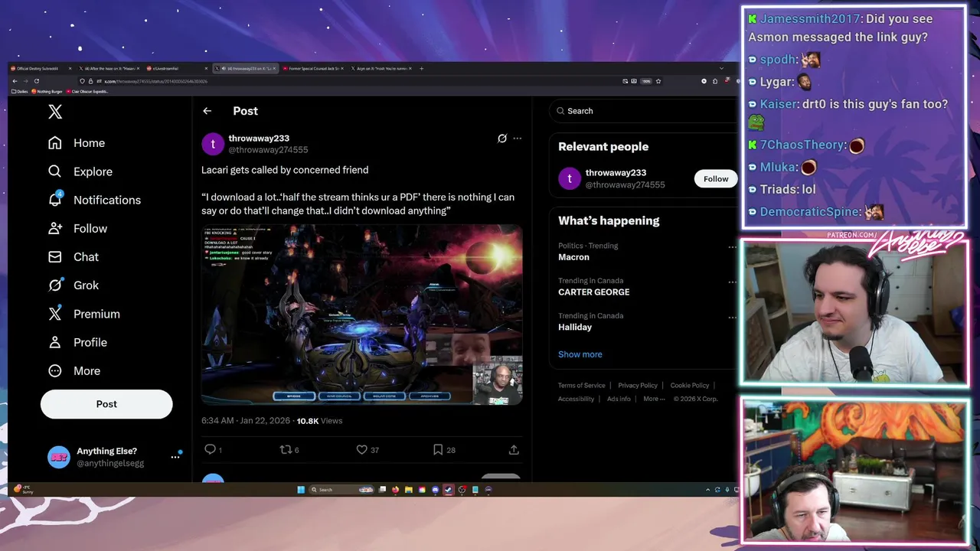This screenshot has height=551, width=980.
Task: Expand the More ··· footer menu
Action: (x=654, y=399)
